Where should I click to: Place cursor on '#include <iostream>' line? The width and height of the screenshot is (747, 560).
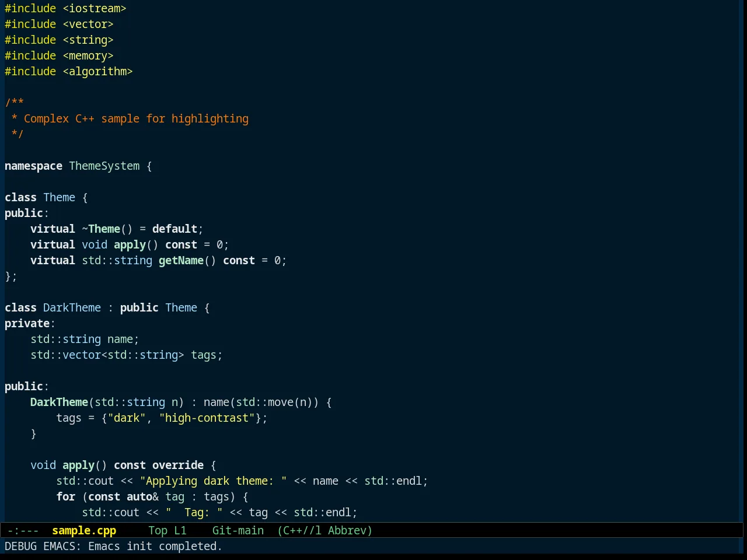click(x=65, y=8)
